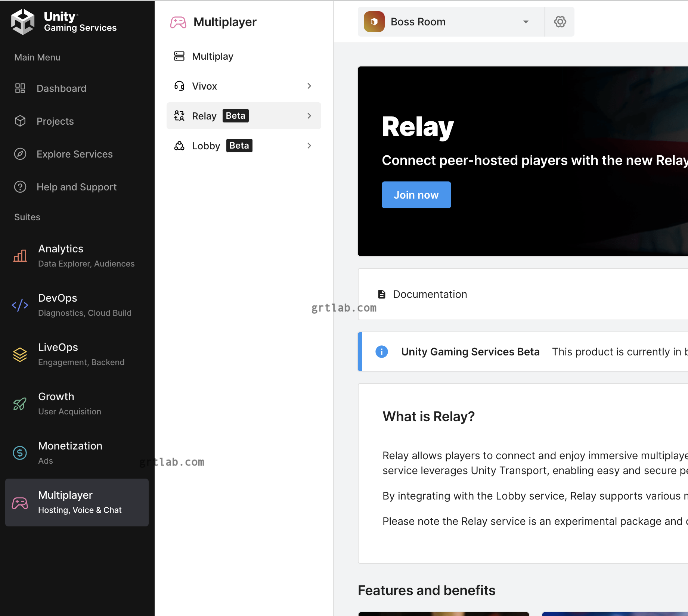Open the Documentation link

pyautogui.click(x=430, y=294)
